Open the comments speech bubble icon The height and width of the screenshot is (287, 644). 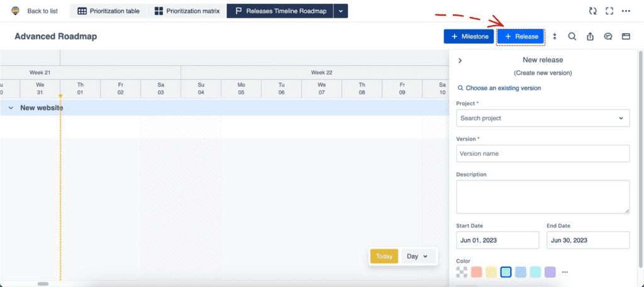[x=608, y=36]
